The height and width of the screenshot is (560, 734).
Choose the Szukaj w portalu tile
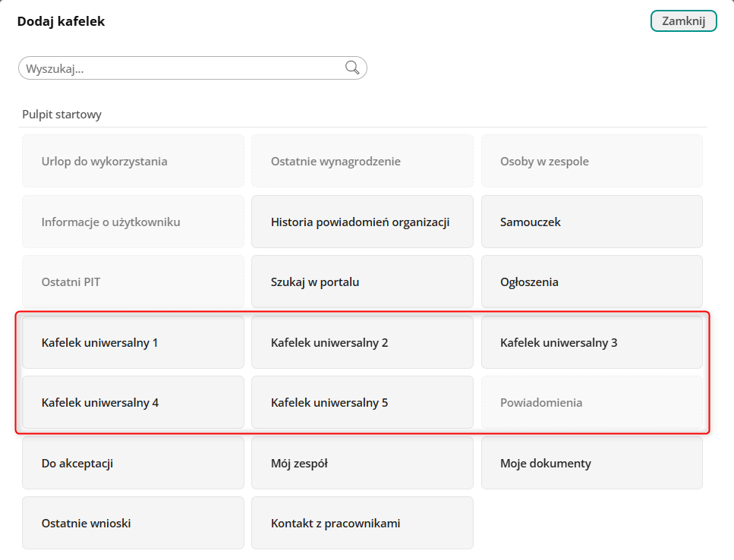pos(362,282)
